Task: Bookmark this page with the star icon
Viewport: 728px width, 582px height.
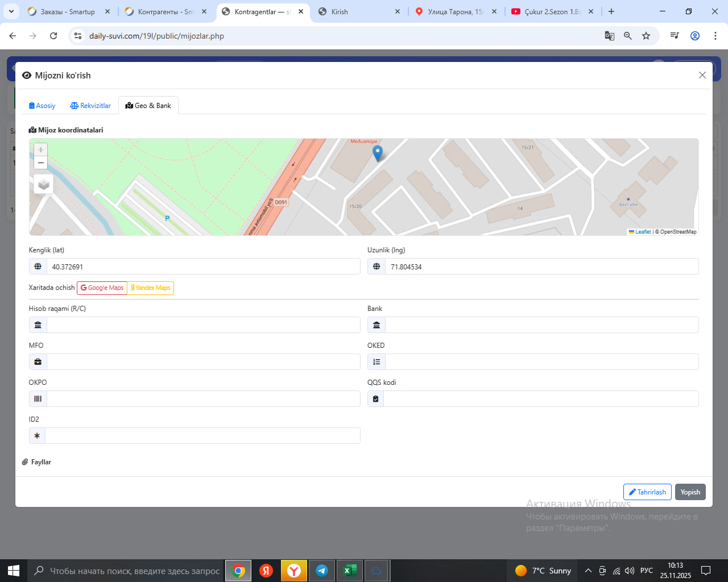Action: (x=646, y=36)
